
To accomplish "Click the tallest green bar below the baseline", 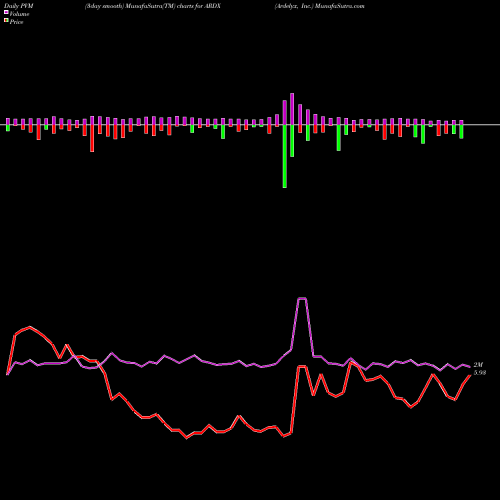I will (285, 156).
